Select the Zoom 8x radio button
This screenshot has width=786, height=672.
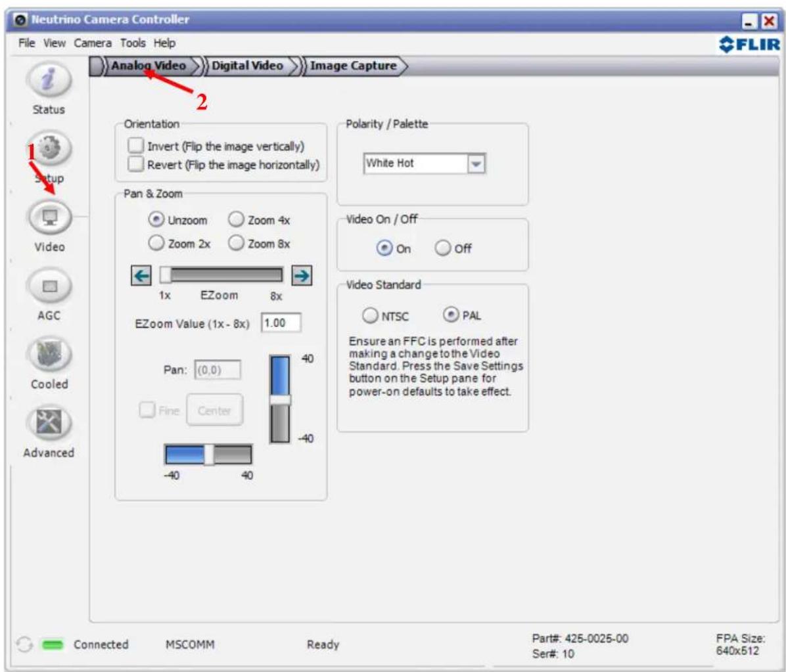click(236, 243)
